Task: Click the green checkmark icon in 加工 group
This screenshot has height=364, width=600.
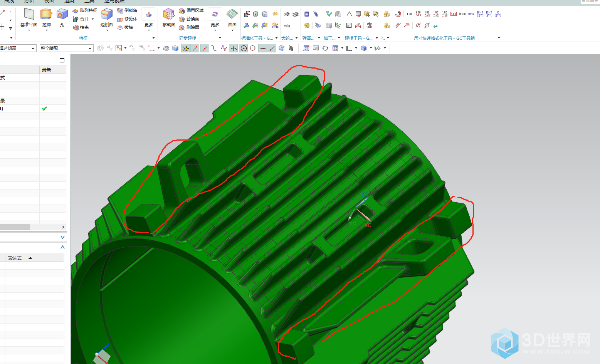Action: tap(329, 14)
